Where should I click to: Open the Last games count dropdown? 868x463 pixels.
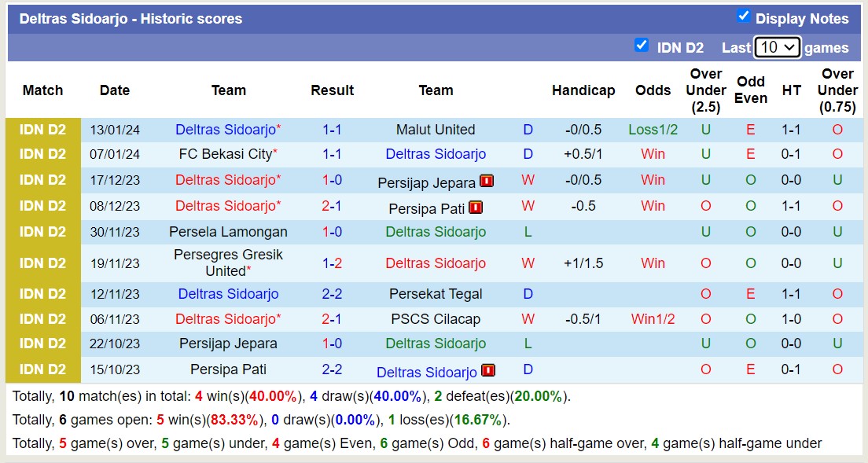pos(777,47)
